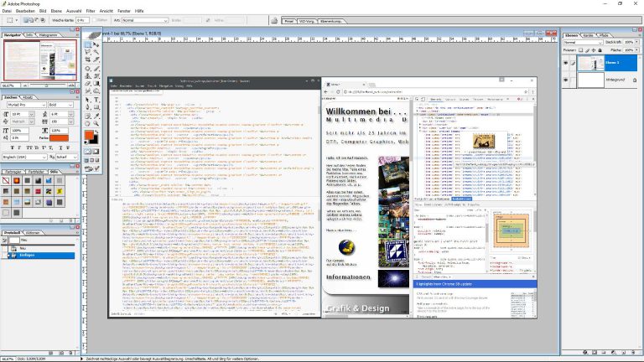Select the Slice tool
Viewport: 644px width, 362px height.
96,59
